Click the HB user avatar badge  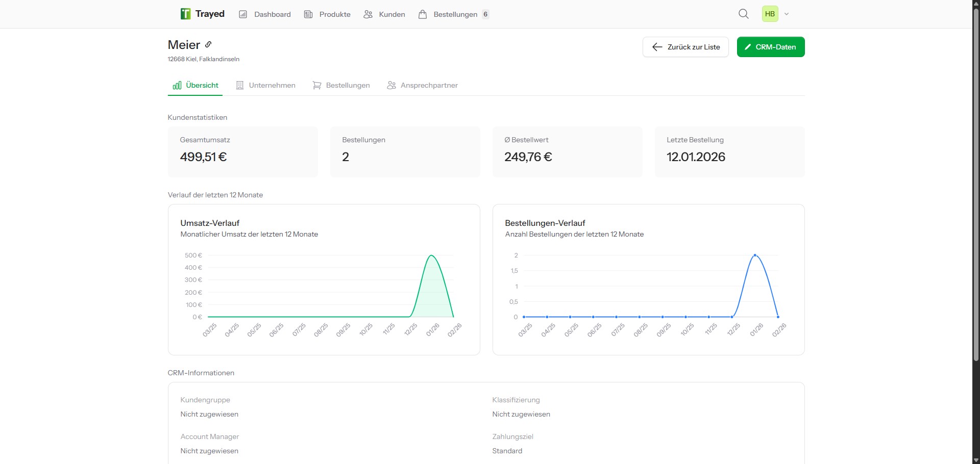point(770,14)
